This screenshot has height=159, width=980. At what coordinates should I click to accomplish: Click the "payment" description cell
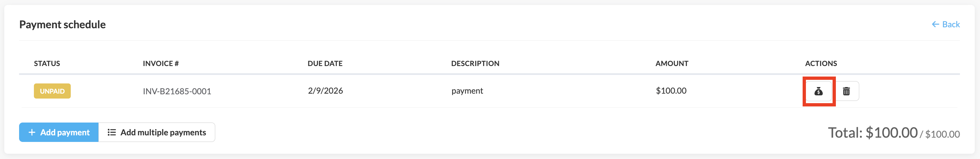(x=467, y=91)
